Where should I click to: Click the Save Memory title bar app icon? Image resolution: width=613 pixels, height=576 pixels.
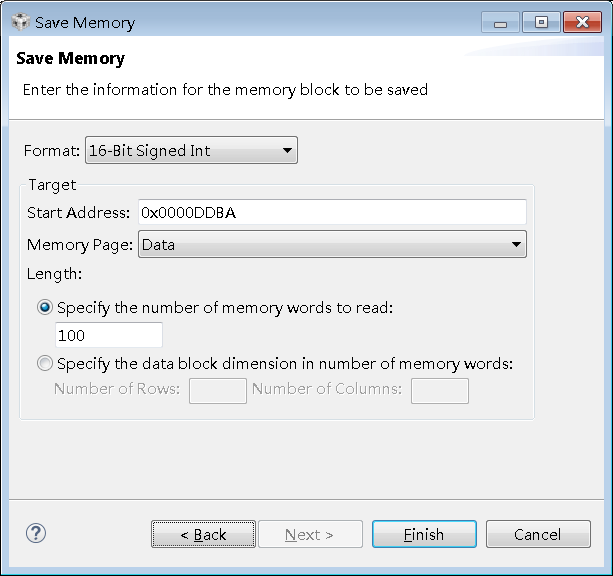pos(20,22)
